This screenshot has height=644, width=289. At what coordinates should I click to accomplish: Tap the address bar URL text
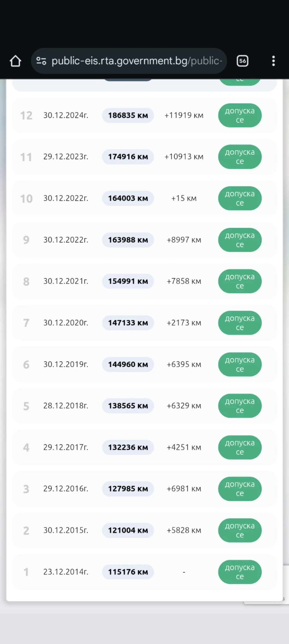click(137, 61)
